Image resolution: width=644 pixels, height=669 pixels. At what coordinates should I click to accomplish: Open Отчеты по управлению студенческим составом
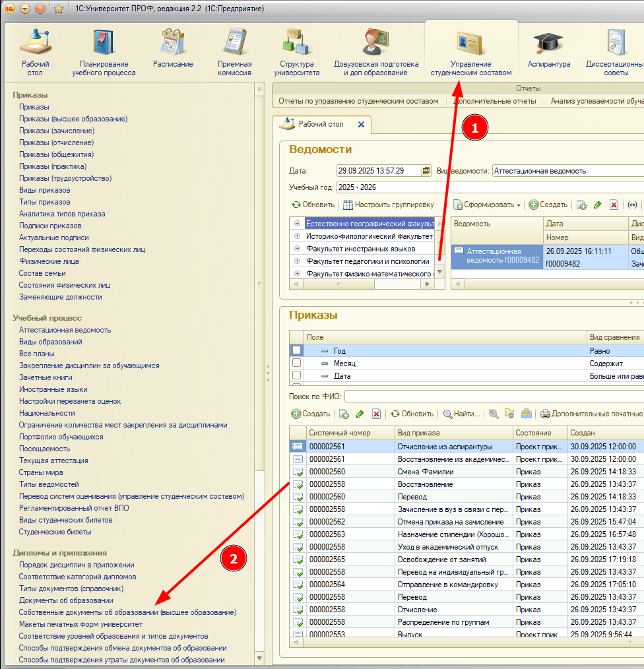pyautogui.click(x=358, y=101)
